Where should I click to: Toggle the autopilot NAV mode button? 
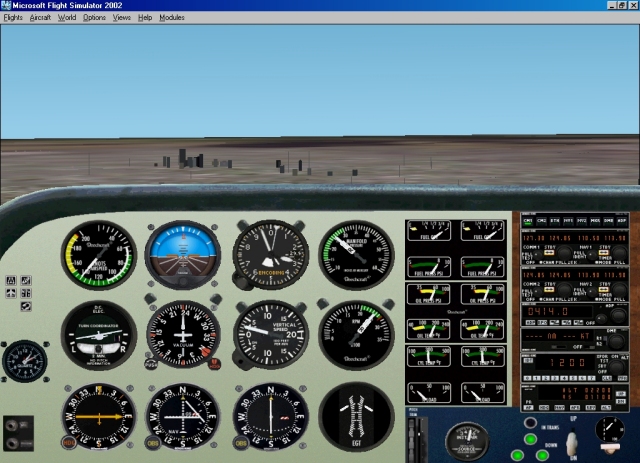(559, 407)
